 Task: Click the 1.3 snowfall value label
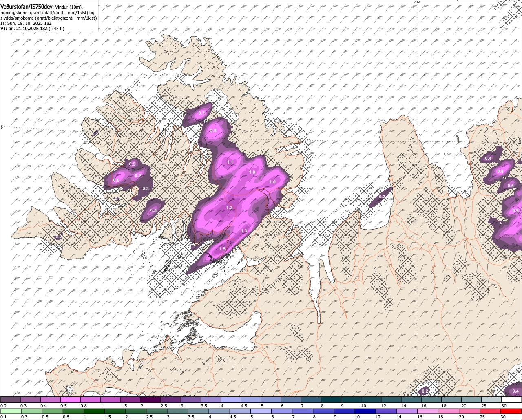pyautogui.click(x=244, y=231)
